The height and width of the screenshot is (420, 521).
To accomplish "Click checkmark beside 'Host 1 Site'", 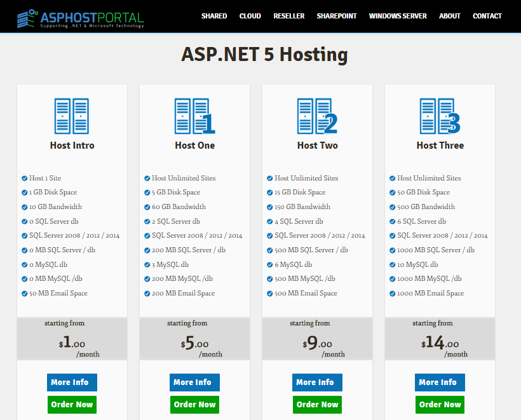I will pos(24,178).
